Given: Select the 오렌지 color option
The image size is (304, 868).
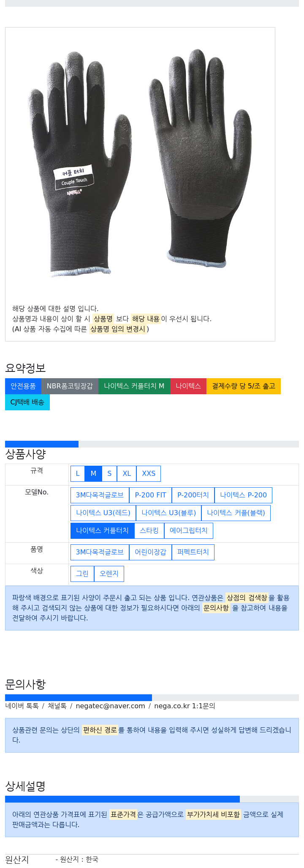Looking at the screenshot, I should 109,574.
